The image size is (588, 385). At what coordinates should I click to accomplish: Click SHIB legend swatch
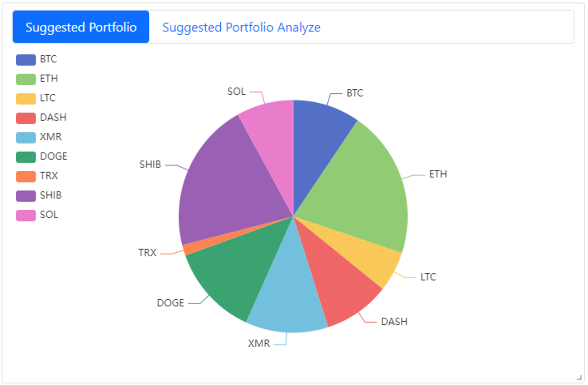pyautogui.click(x=26, y=196)
